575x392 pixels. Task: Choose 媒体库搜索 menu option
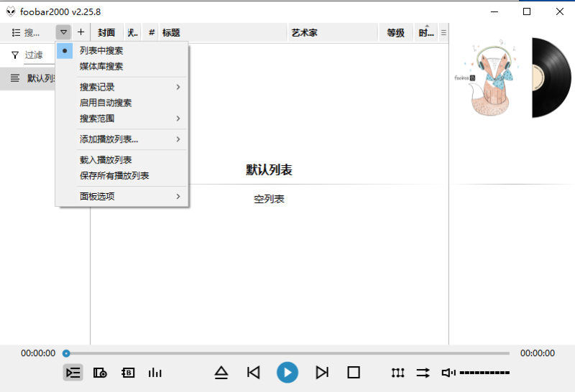pos(122,66)
